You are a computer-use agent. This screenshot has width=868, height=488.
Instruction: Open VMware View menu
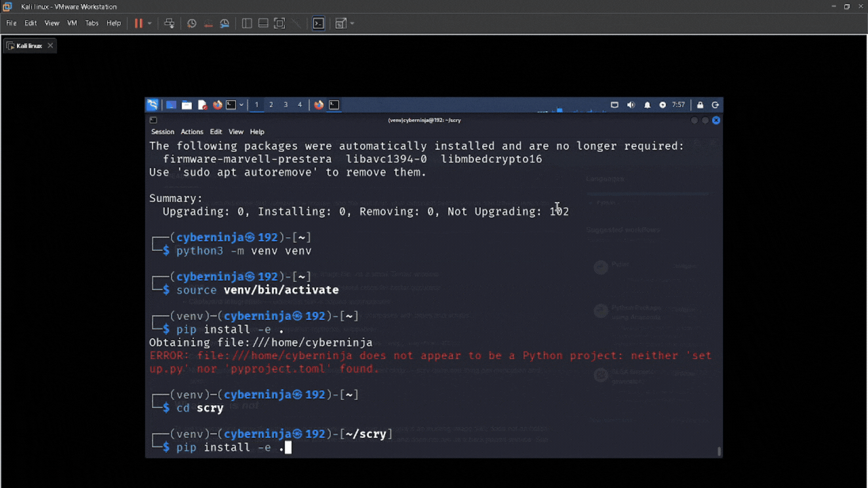coord(52,23)
